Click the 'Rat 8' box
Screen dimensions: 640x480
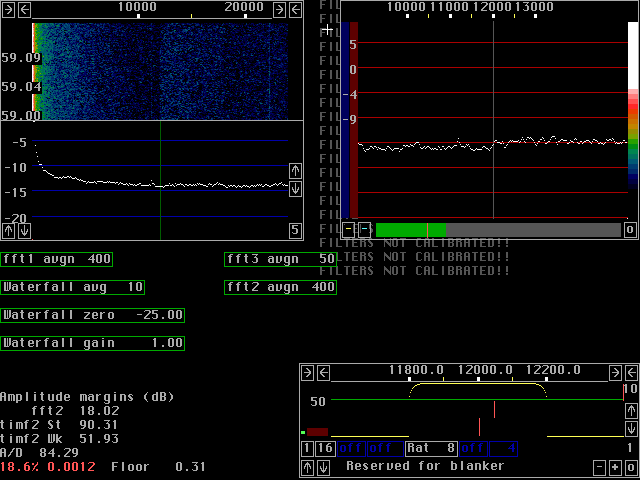[x=431, y=449]
